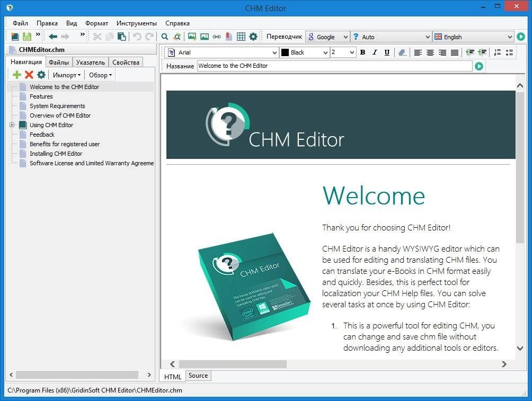
Task: Open the Auto source language dropdown
Action: pos(391,37)
